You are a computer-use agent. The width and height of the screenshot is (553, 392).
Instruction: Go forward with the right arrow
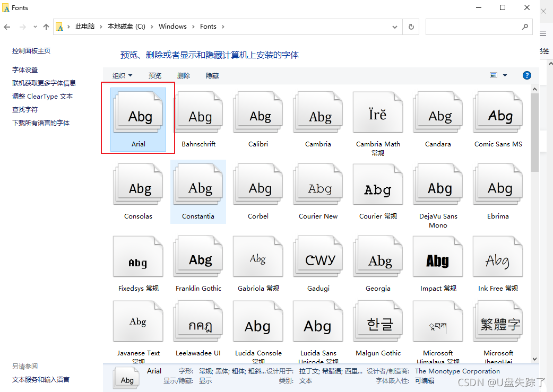(23, 27)
